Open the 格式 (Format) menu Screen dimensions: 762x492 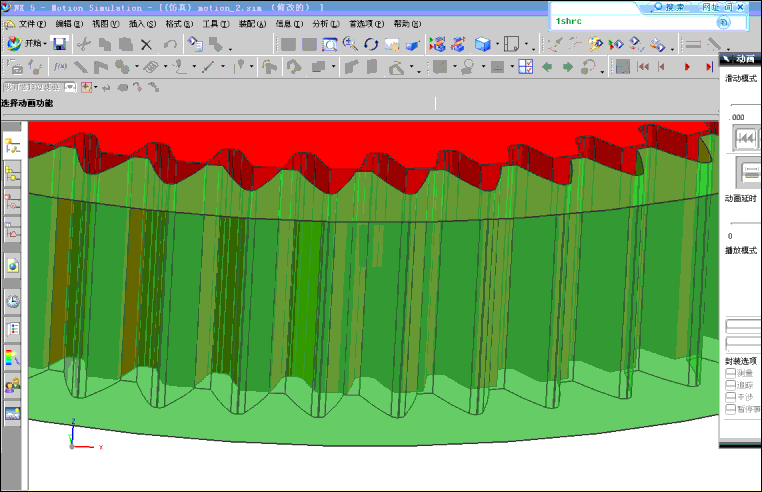point(179,24)
